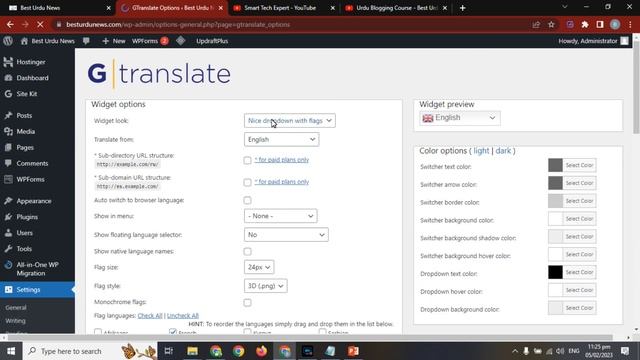Image resolution: width=640 pixels, height=360 pixels.
Task: Switch to Smart Tech Expert YouTube tab
Action: click(x=283, y=8)
